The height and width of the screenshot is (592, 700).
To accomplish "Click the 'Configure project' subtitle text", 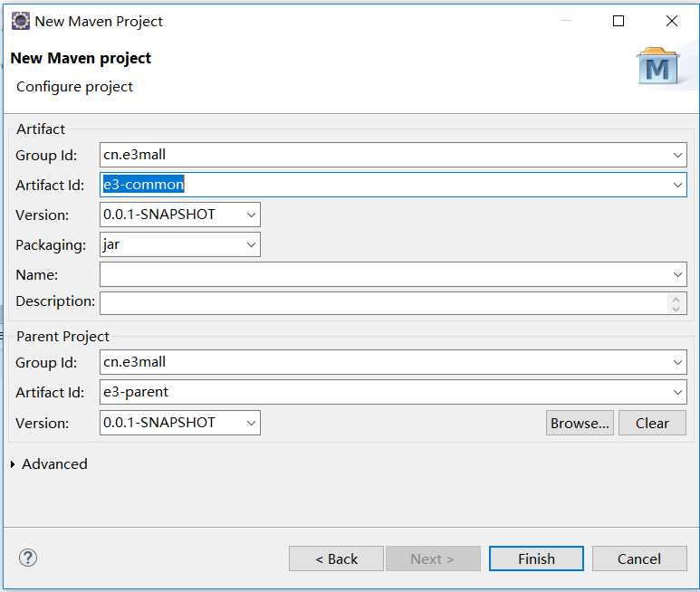I will [74, 87].
